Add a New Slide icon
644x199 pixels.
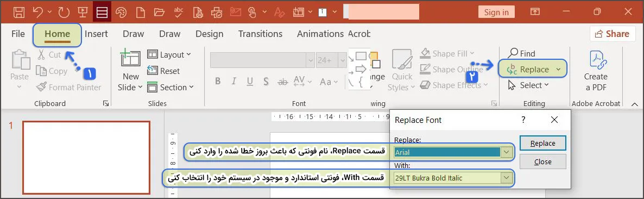130,59
